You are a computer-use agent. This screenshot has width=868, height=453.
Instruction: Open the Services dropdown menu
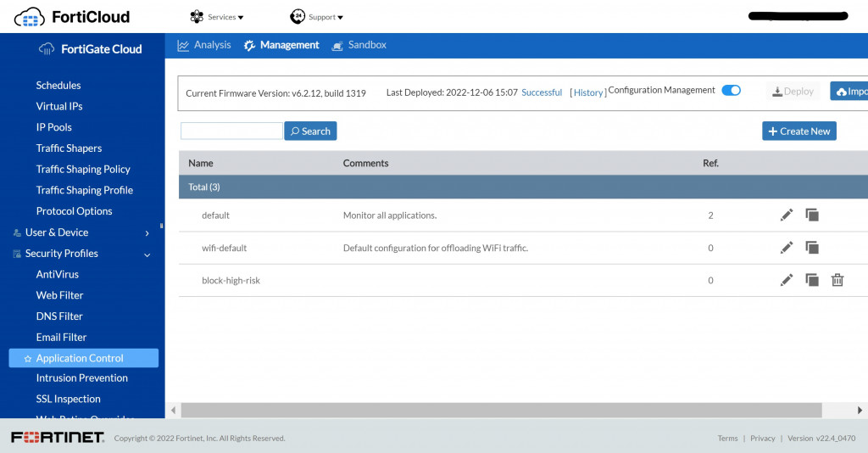[x=216, y=17]
